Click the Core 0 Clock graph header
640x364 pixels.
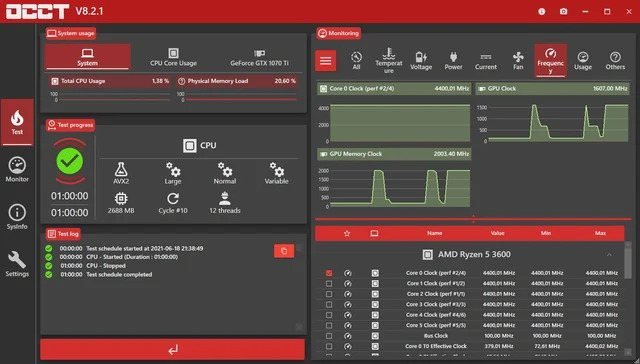click(x=394, y=89)
